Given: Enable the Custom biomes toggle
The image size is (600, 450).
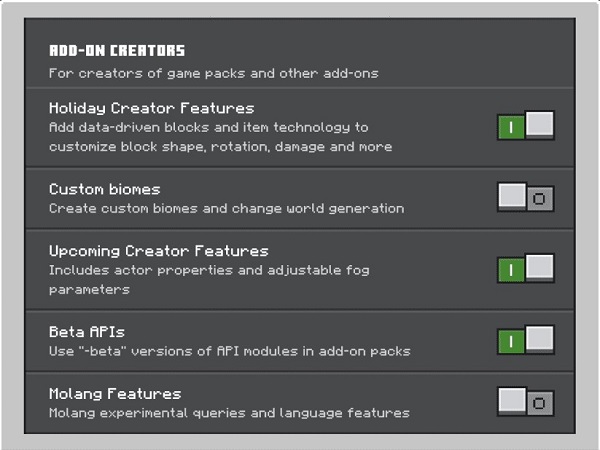Looking at the screenshot, I should (x=525, y=197).
